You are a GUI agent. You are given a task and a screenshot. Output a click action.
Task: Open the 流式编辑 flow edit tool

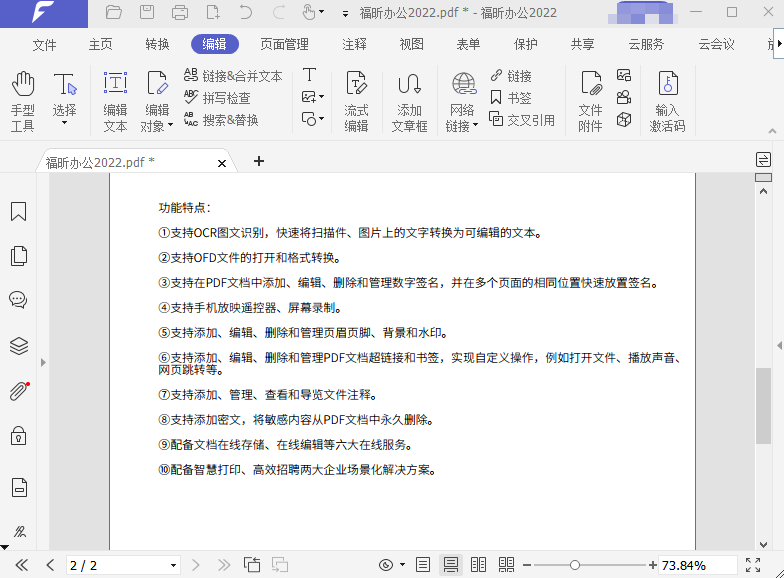[356, 100]
